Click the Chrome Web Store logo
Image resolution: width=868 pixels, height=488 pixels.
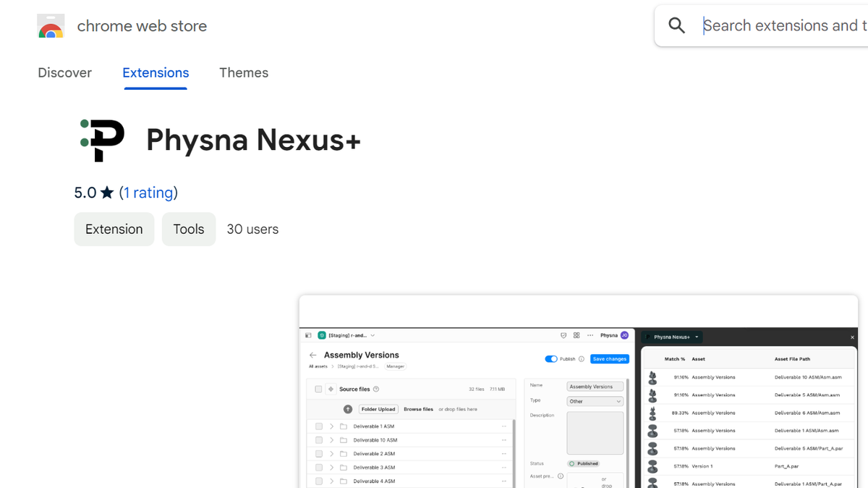tap(50, 25)
